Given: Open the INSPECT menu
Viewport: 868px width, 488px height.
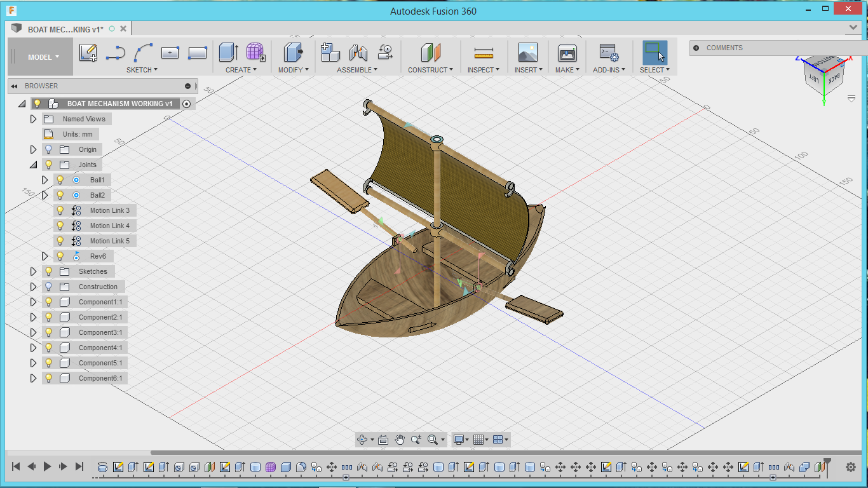Looking at the screenshot, I should click(x=483, y=70).
